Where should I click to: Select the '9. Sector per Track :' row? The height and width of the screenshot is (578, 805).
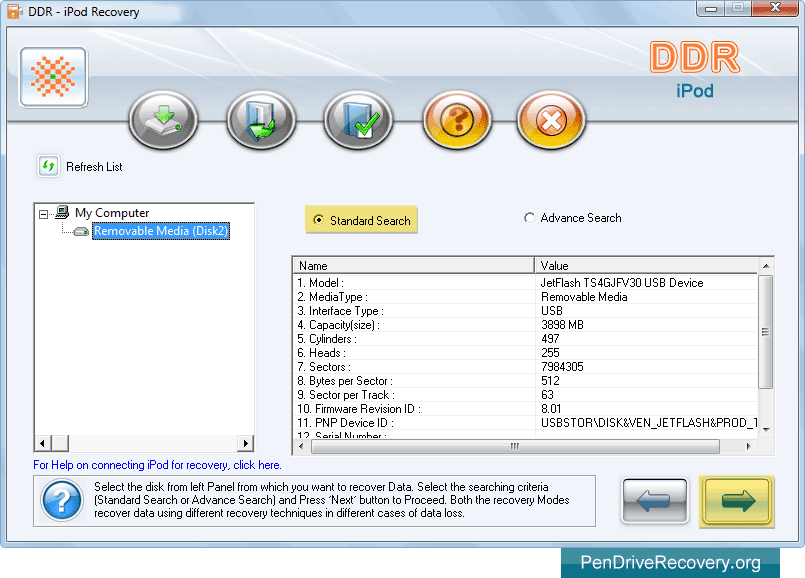(525, 395)
